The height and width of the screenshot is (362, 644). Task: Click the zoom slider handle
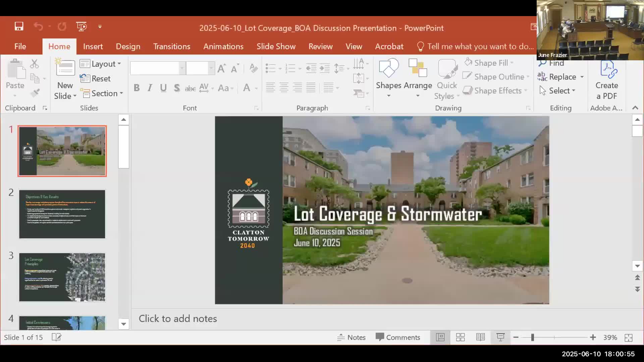click(x=532, y=338)
